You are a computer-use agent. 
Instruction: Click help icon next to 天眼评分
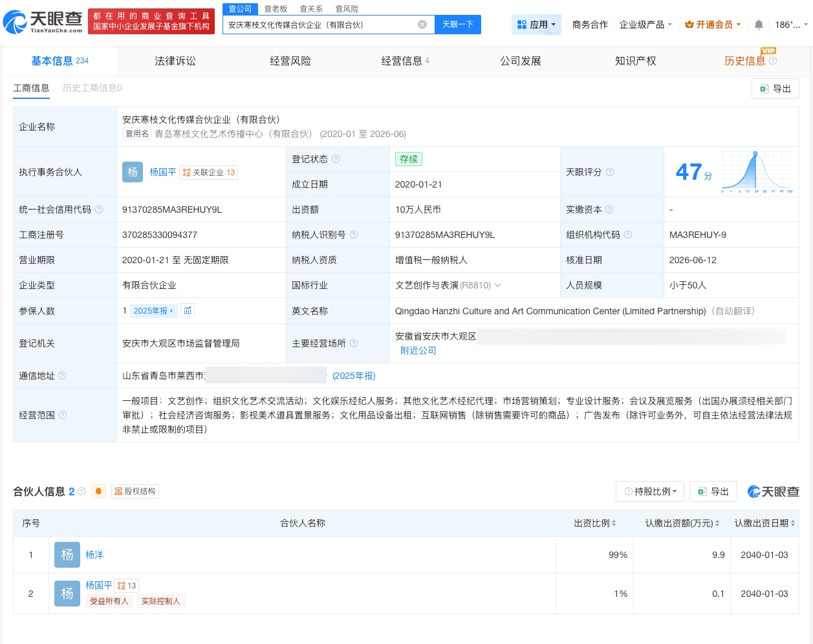pos(610,172)
